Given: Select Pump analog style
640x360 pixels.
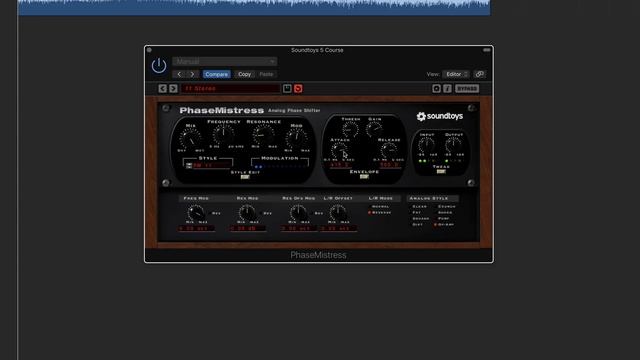Looking at the screenshot, I should pos(442,219).
